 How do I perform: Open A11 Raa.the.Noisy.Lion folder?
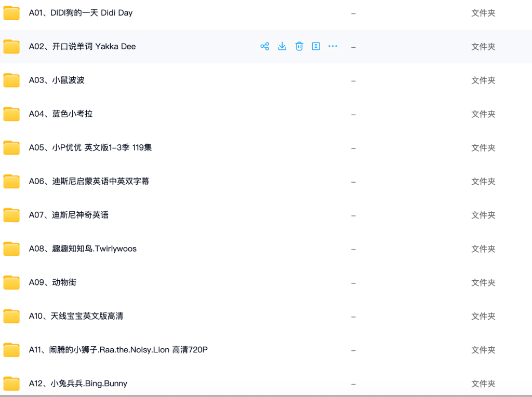coord(118,350)
